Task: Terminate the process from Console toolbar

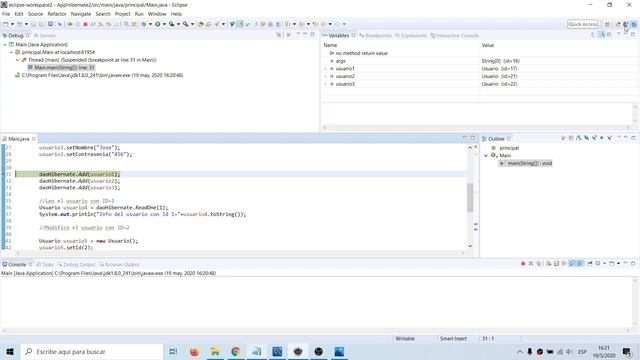Action: 523,264
